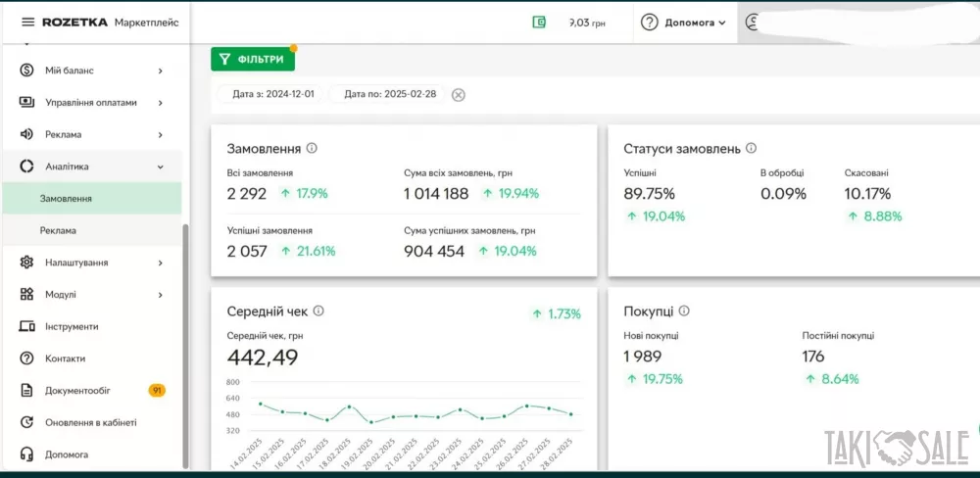The width and height of the screenshot is (980, 478).
Task: Click the sidebar vertical scrollbar
Action: pos(185,343)
